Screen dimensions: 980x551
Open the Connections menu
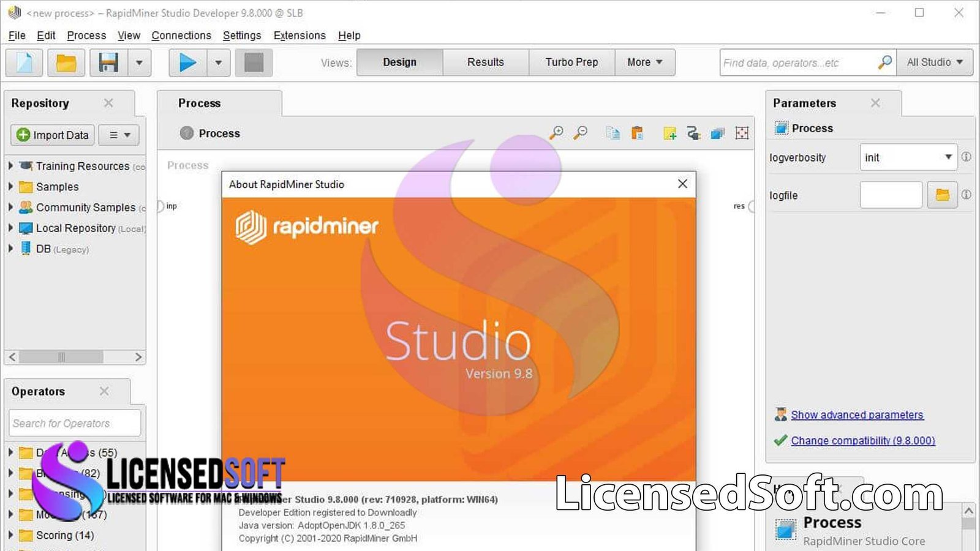coord(181,36)
